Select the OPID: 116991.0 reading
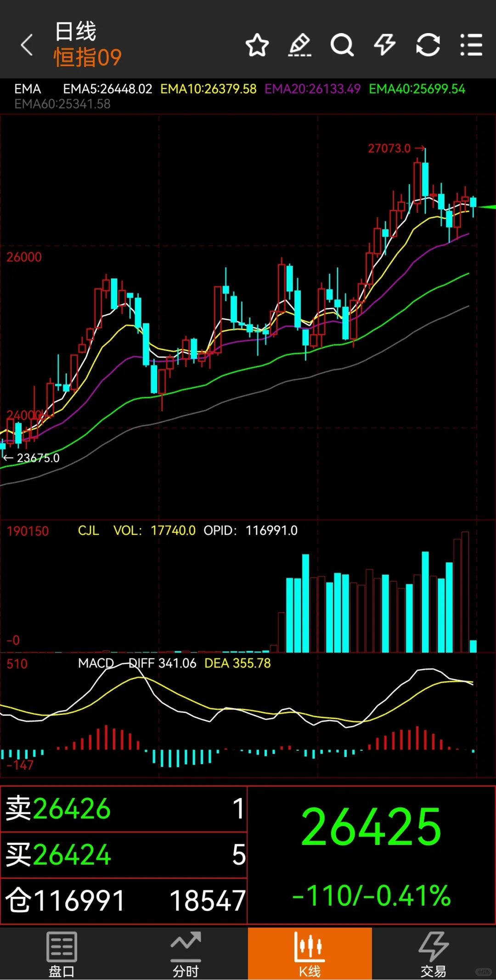 [x=251, y=531]
